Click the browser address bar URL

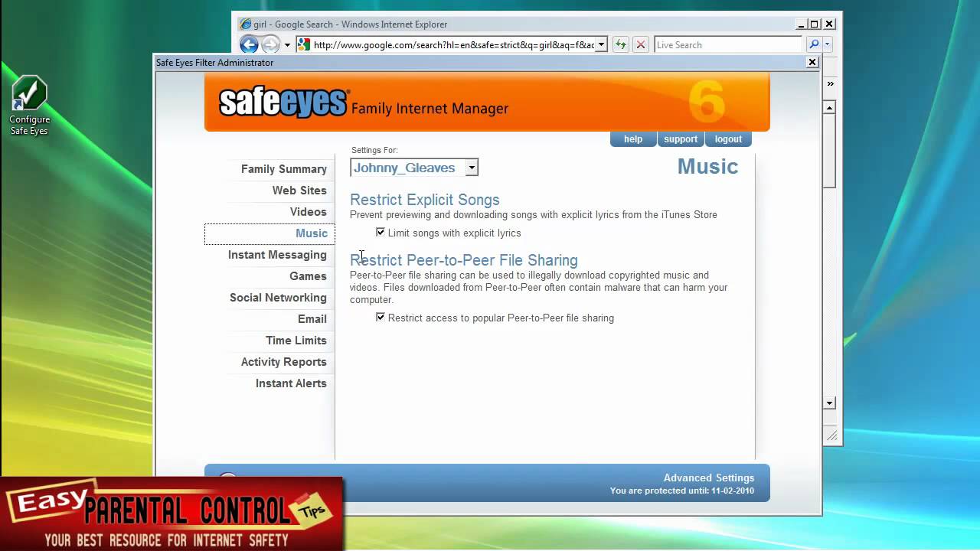click(x=454, y=44)
